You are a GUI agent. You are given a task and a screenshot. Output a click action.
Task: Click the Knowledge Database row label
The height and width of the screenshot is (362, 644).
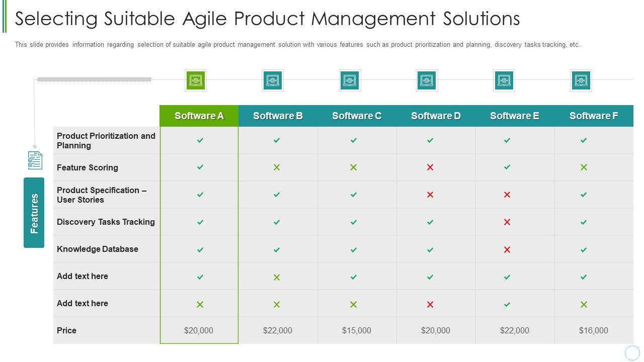coord(97,249)
